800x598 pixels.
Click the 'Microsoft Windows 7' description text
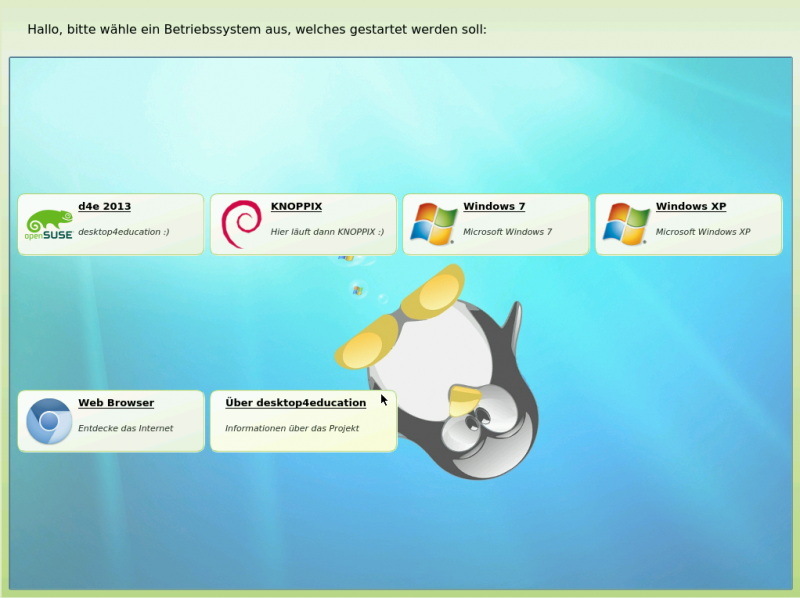(508, 232)
